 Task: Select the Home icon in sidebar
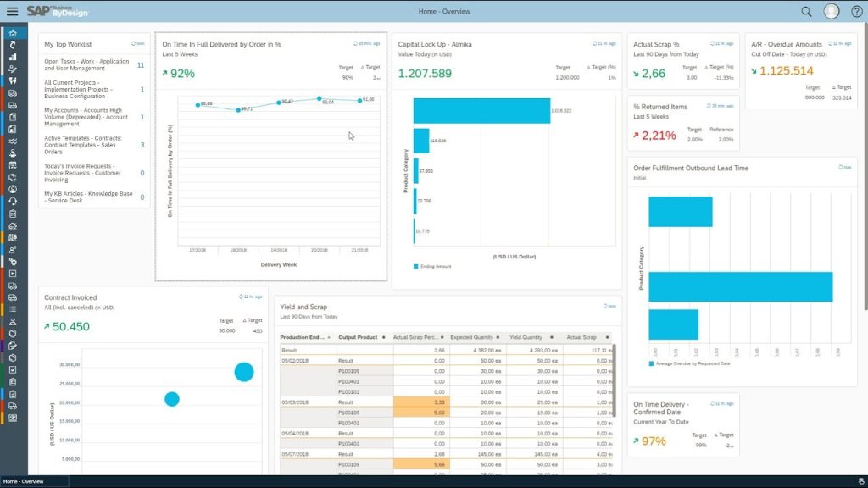tap(12, 33)
